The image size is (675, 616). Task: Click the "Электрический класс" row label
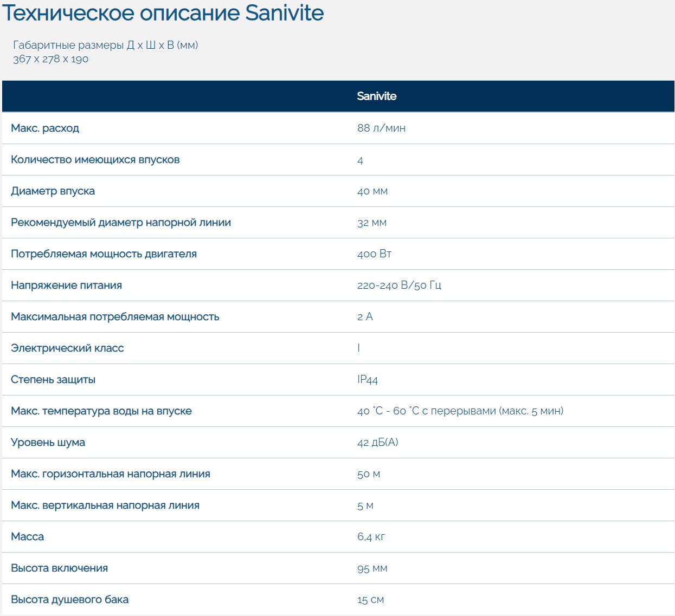pyautogui.click(x=67, y=348)
